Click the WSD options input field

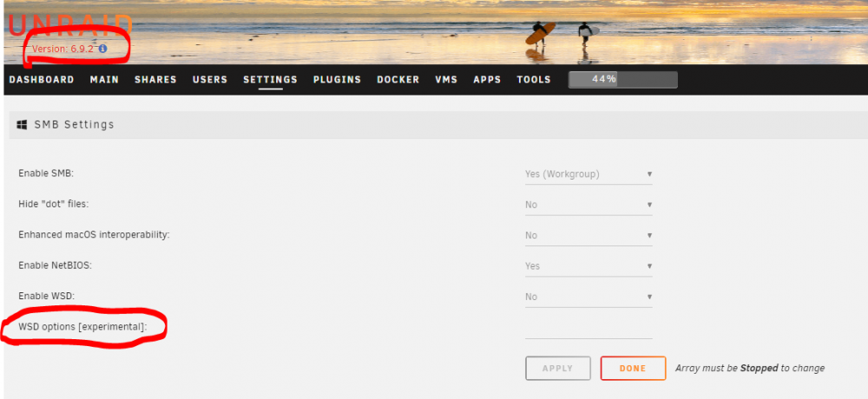pos(589,328)
